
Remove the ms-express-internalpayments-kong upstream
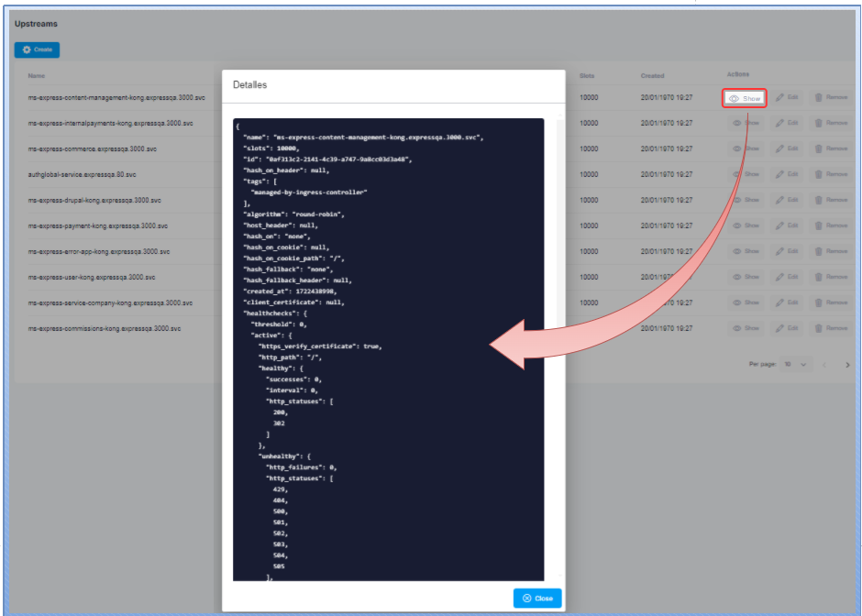[831, 123]
